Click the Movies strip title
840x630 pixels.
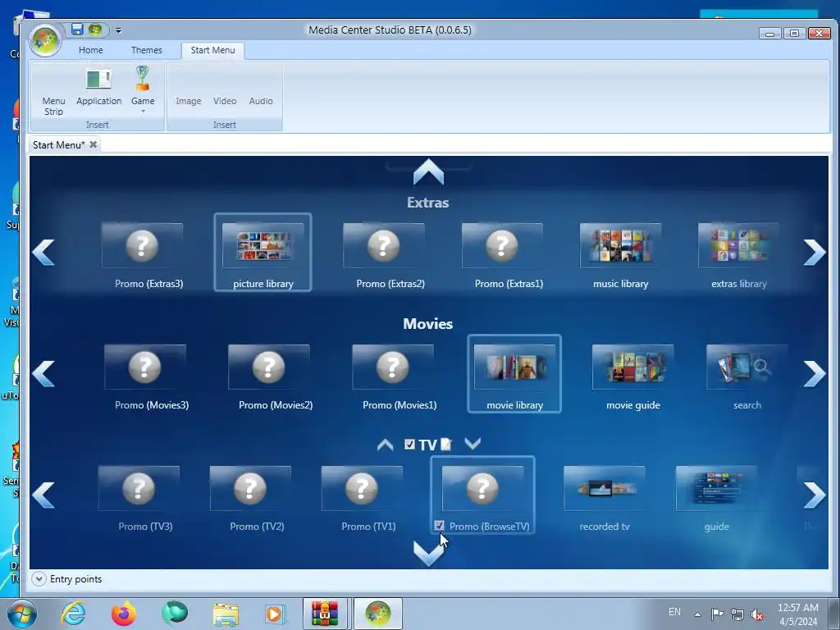pyautogui.click(x=427, y=323)
